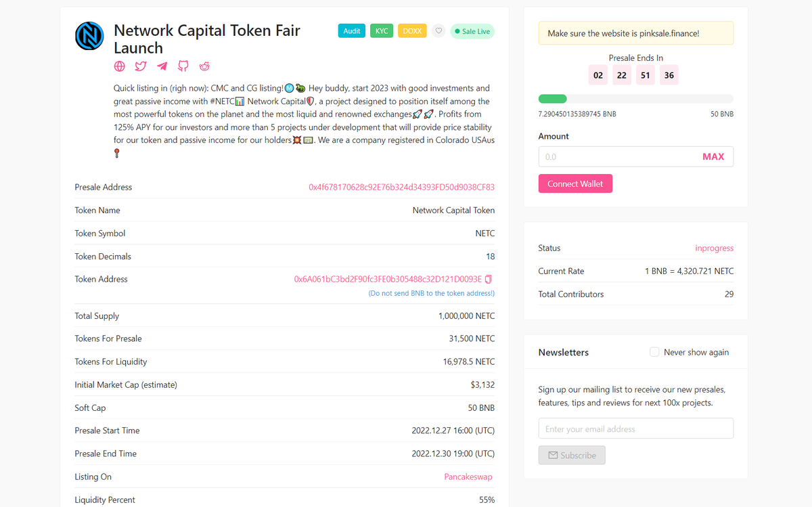The height and width of the screenshot is (507, 812).
Task: Click the Network Capital Token Fair Launch title
Action: pos(207,39)
